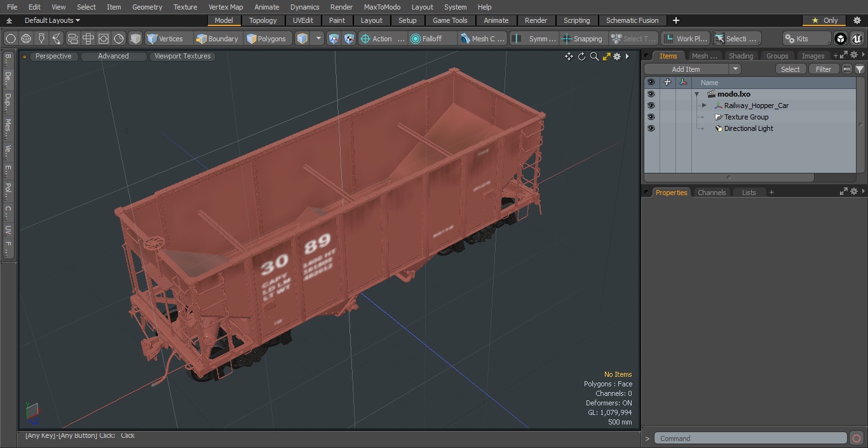This screenshot has height=448, width=868.
Task: Click the axis gizmo in viewport corner
Action: [32, 413]
